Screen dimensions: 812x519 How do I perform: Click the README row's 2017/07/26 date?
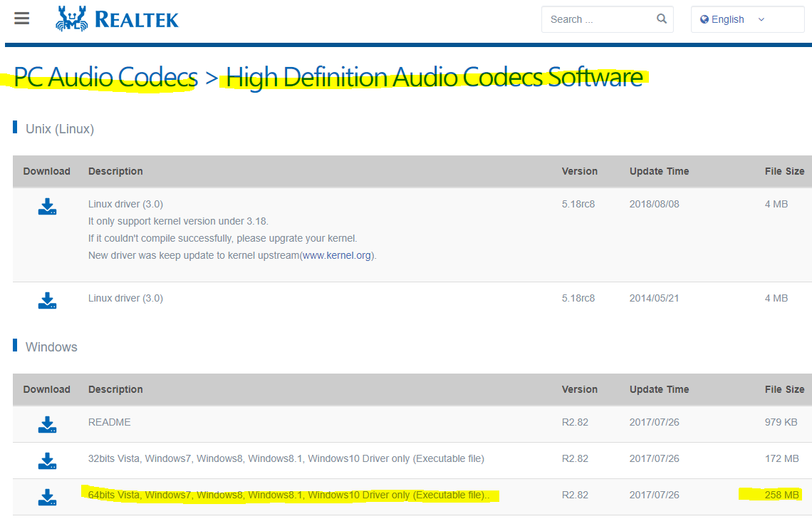coord(654,422)
